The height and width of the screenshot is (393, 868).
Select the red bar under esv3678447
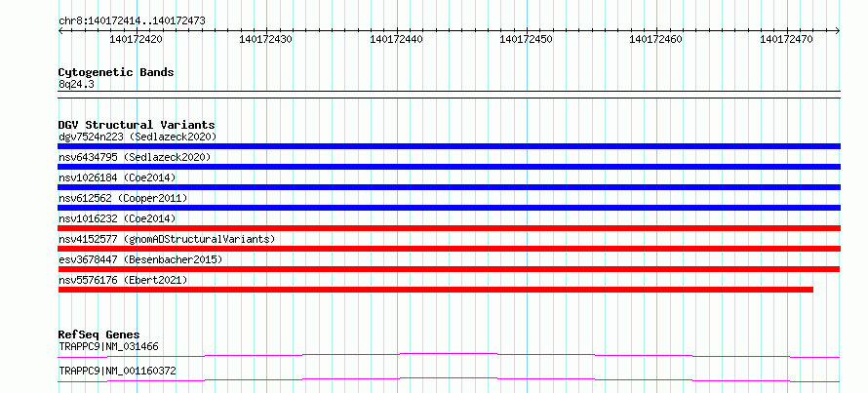(449, 269)
